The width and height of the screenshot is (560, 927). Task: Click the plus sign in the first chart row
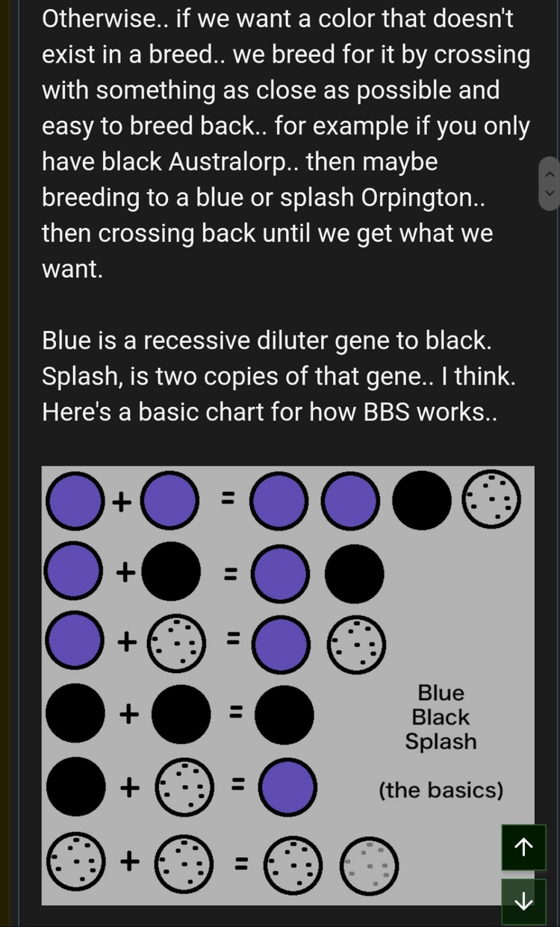point(122,501)
